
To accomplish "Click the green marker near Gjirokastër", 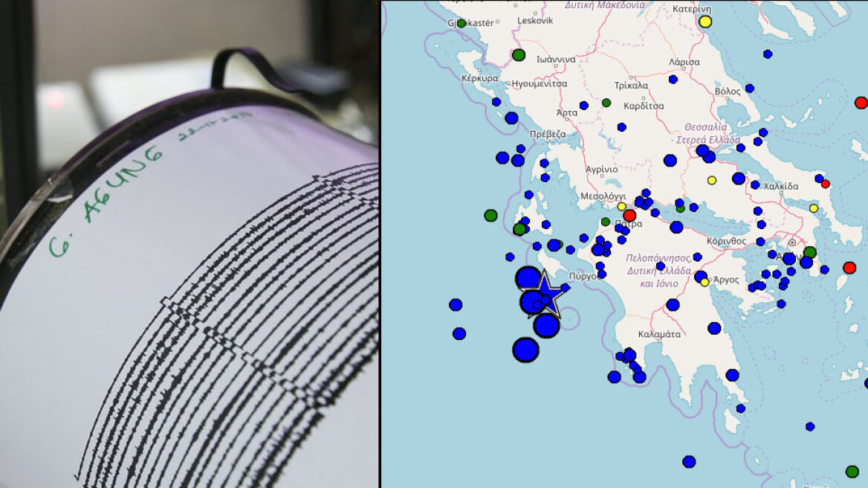I will click(461, 23).
